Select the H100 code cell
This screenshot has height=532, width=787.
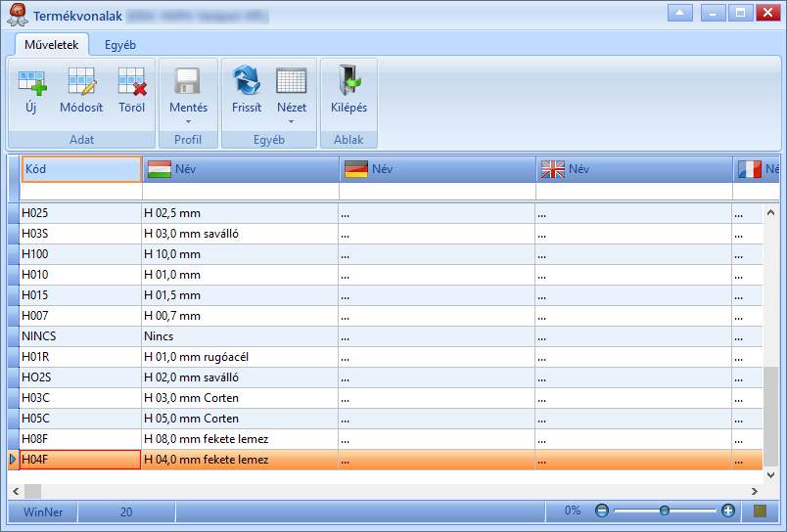80,254
